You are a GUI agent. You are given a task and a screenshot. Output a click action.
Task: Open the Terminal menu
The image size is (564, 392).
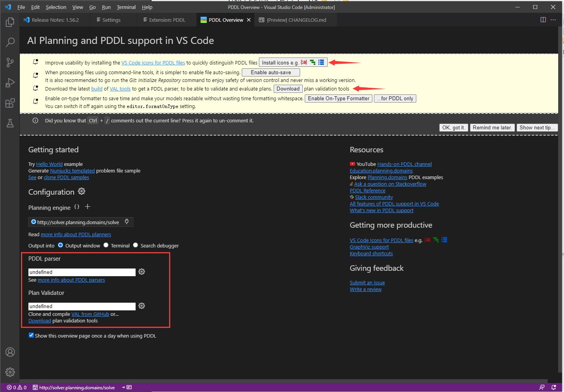click(x=126, y=7)
